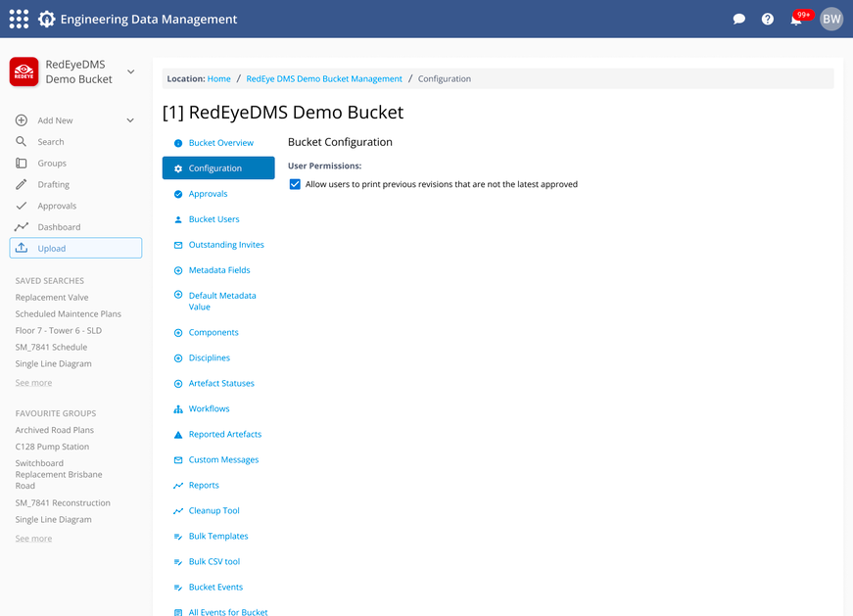Click the Bulk Templates edit list icon
Viewport: 853px width, 616px height.
(x=178, y=537)
